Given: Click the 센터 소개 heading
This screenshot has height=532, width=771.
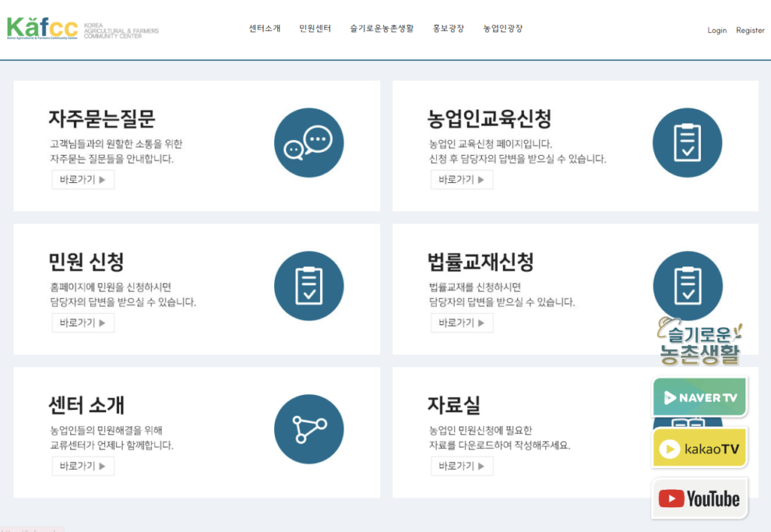Looking at the screenshot, I should [x=86, y=406].
